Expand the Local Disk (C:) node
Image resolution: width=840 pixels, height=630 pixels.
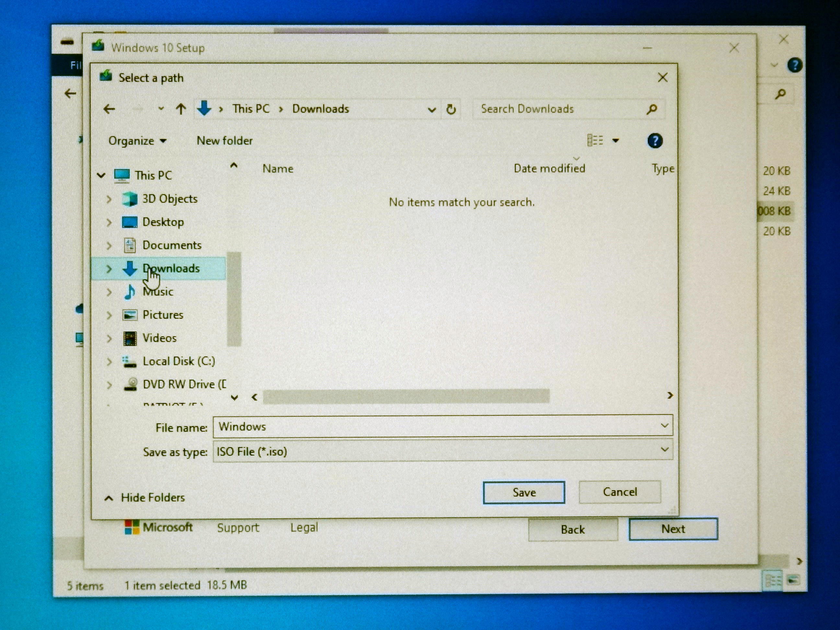click(x=109, y=362)
